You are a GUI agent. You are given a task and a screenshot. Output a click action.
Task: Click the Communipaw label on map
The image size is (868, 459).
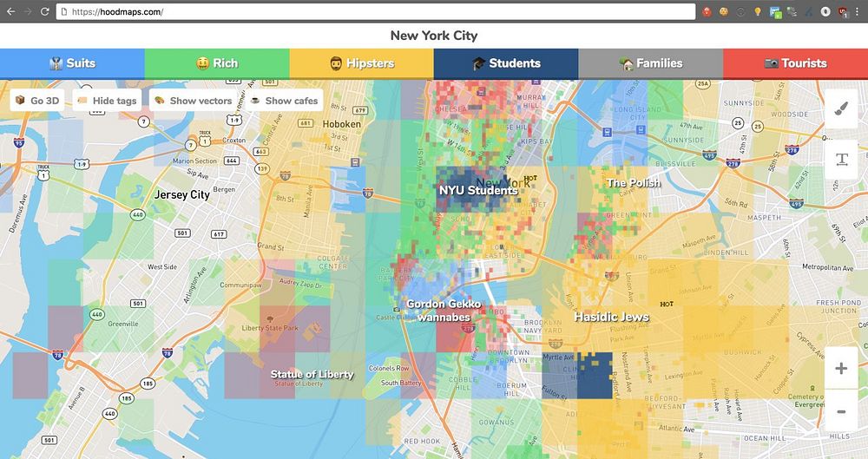(240, 285)
